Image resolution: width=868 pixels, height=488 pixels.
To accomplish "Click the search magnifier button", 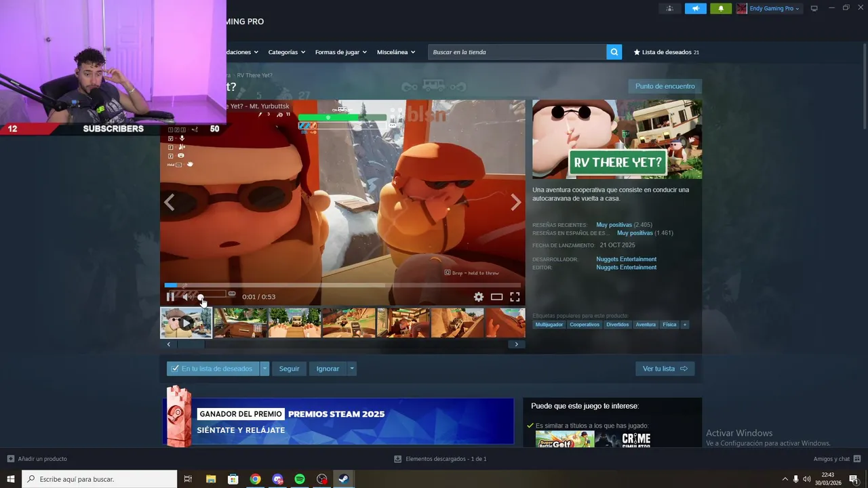I will click(x=614, y=52).
